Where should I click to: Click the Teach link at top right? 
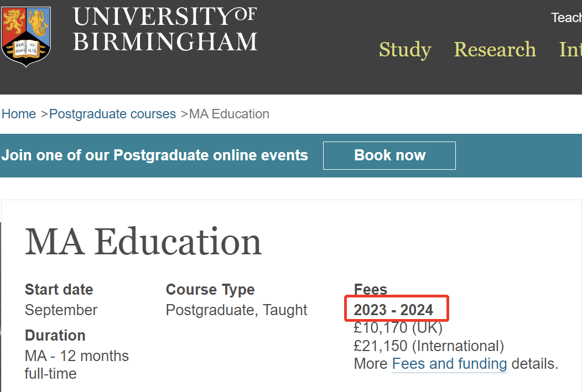pyautogui.click(x=567, y=18)
